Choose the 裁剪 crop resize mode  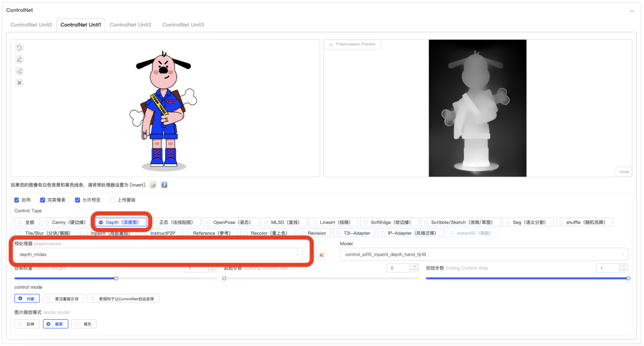(55, 324)
